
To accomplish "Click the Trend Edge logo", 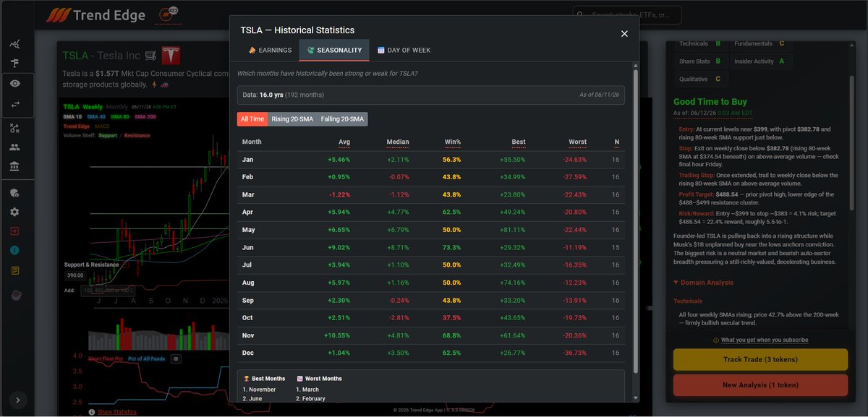I will 95,15.
